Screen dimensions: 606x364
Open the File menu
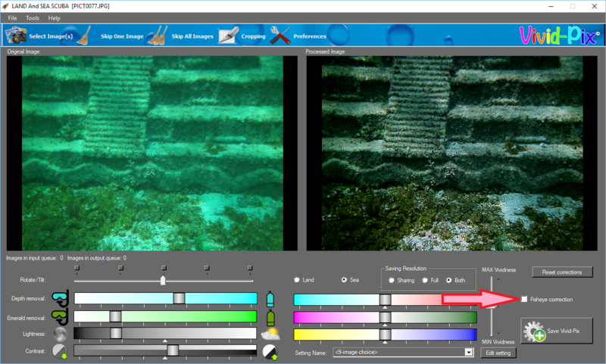(13, 17)
